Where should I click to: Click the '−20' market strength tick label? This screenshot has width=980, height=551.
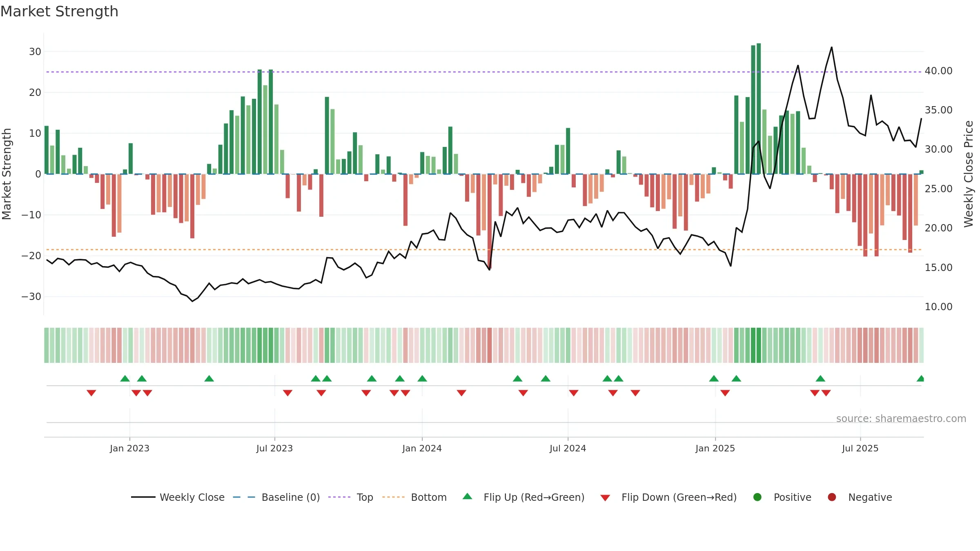pyautogui.click(x=31, y=256)
